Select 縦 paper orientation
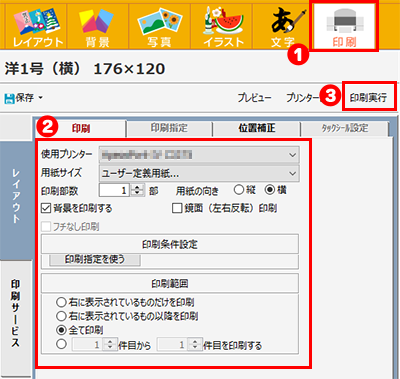400x379 pixels. pos(239,190)
